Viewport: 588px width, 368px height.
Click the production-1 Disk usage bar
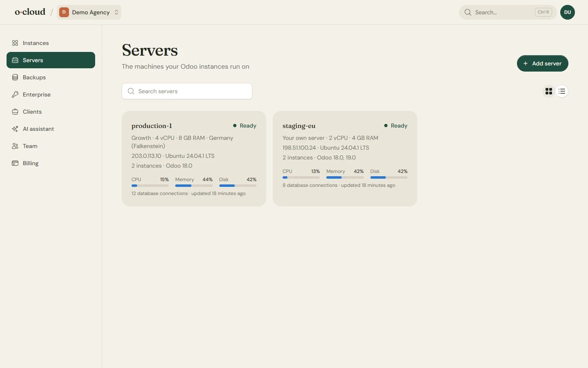coord(238,186)
